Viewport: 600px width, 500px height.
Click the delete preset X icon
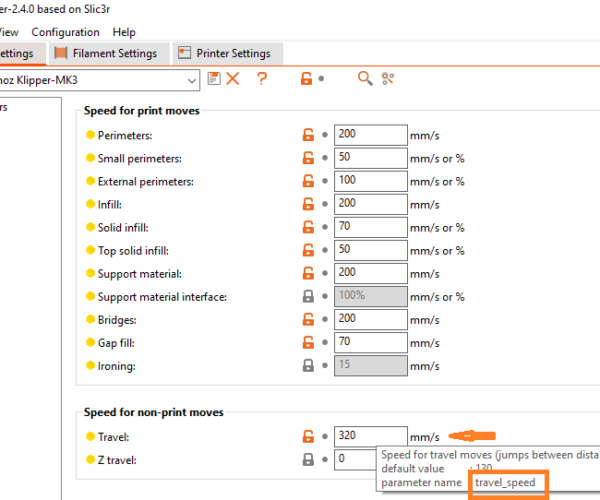[x=233, y=79]
